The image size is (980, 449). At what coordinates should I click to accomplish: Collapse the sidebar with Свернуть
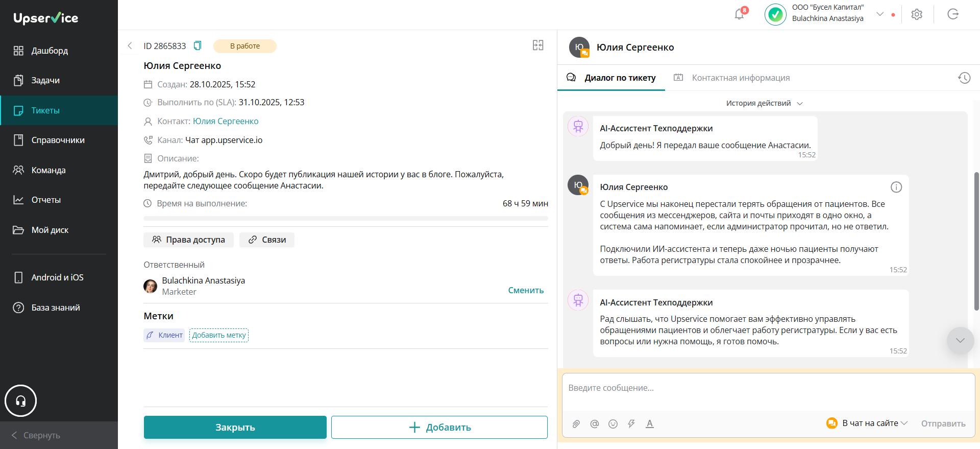59,435
